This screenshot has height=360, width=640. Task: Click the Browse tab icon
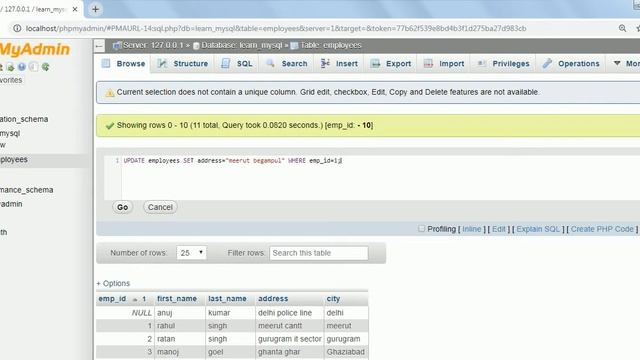click(x=106, y=63)
